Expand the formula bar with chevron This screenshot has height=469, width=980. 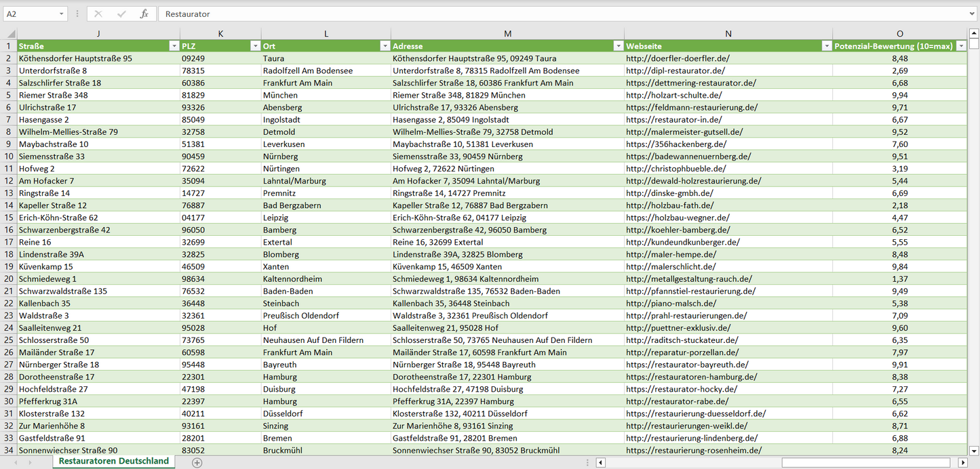[973, 14]
